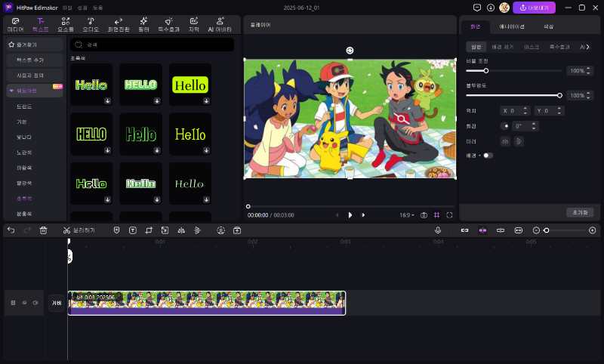
Task: Click the microphone voiceover icon
Action: click(x=437, y=230)
